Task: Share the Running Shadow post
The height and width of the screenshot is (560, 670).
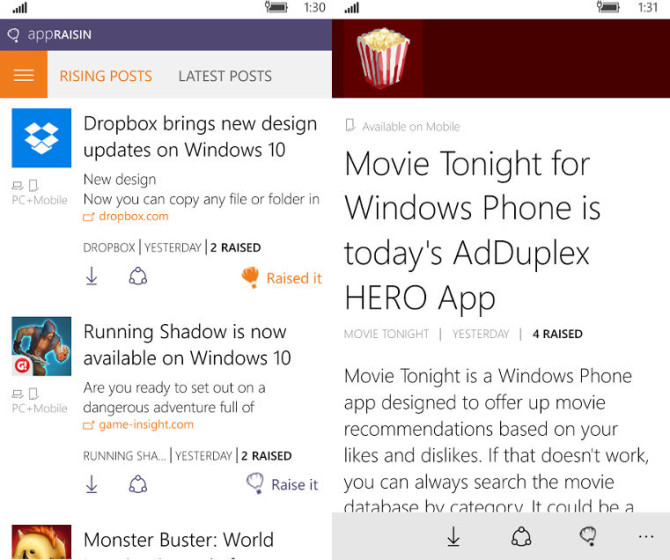Action: click(x=138, y=484)
